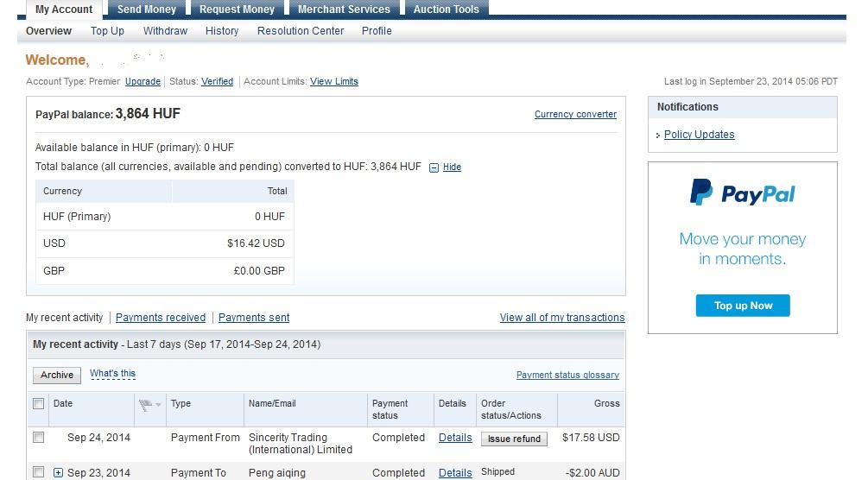Click the Payment status column header

(390, 410)
